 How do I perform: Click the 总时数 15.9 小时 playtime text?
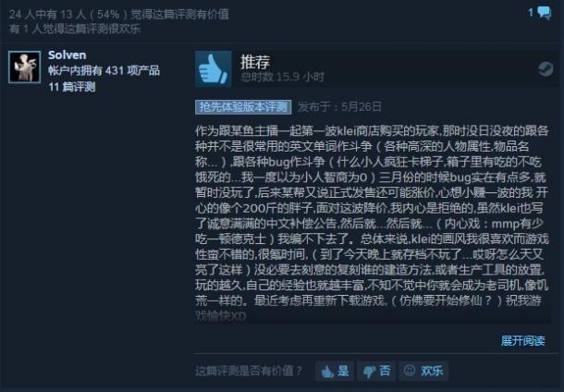click(282, 77)
